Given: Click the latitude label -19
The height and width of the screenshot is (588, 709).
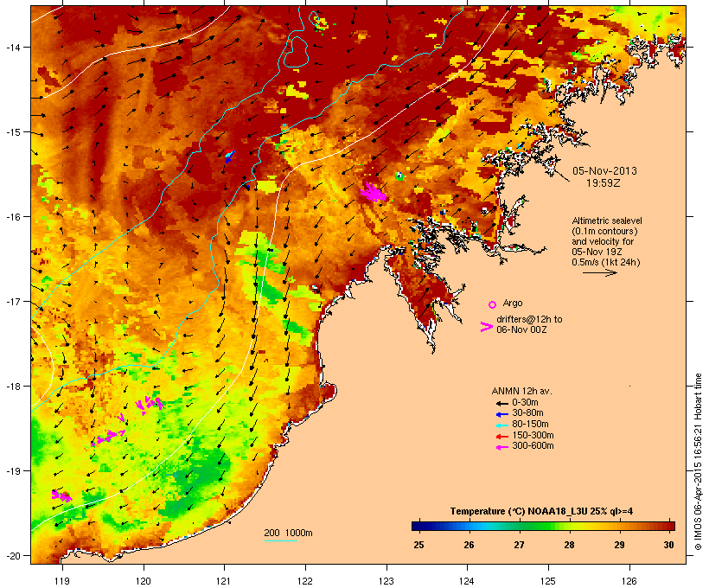Looking at the screenshot, I should [12, 471].
